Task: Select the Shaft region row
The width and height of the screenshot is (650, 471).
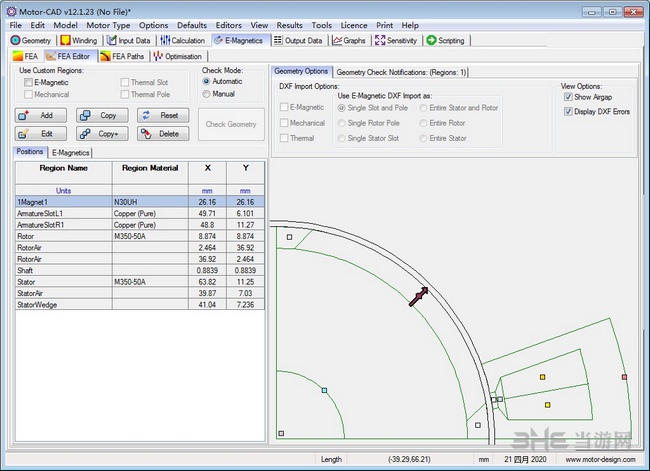Action: click(140, 270)
